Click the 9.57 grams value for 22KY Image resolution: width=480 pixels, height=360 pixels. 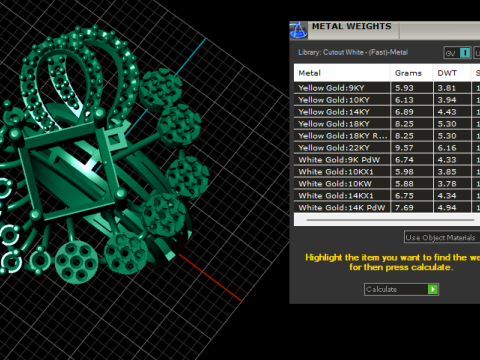click(404, 148)
